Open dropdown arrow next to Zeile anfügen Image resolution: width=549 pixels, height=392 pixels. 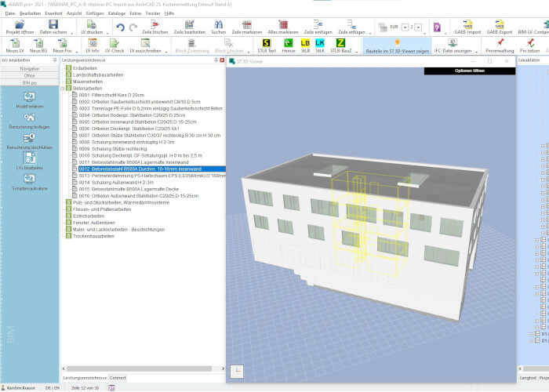click(x=370, y=33)
